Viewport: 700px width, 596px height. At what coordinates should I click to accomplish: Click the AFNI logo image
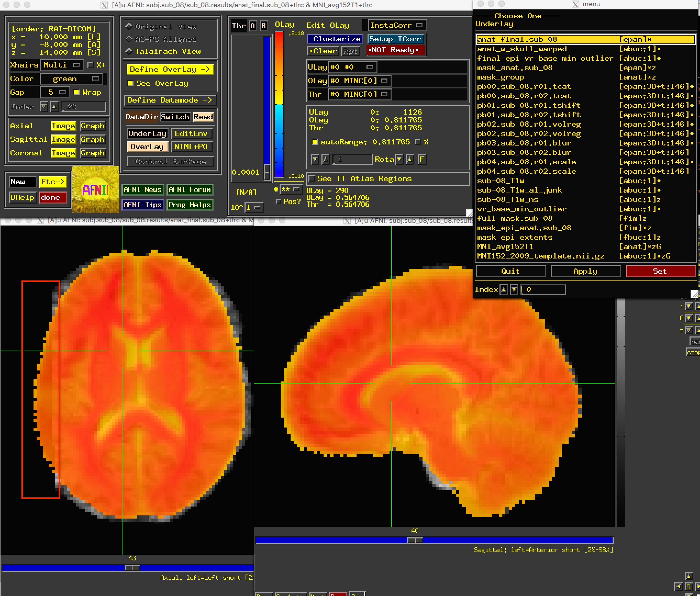pos(96,189)
